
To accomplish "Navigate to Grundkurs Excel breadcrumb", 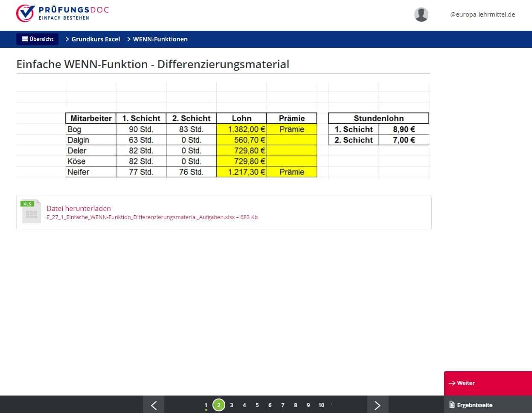I will click(96, 39).
